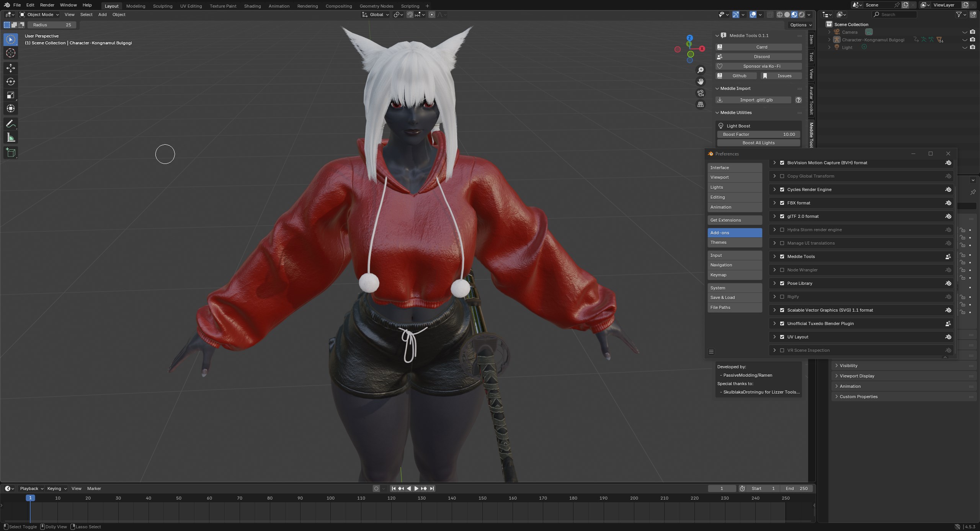Select the Measure tool
980x531 pixels.
[11, 138]
